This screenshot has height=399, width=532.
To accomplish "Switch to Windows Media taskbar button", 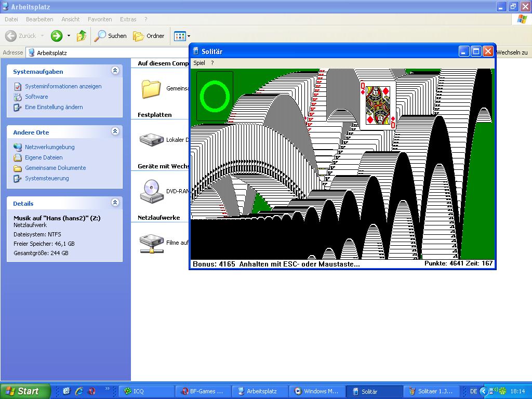I will [x=318, y=391].
